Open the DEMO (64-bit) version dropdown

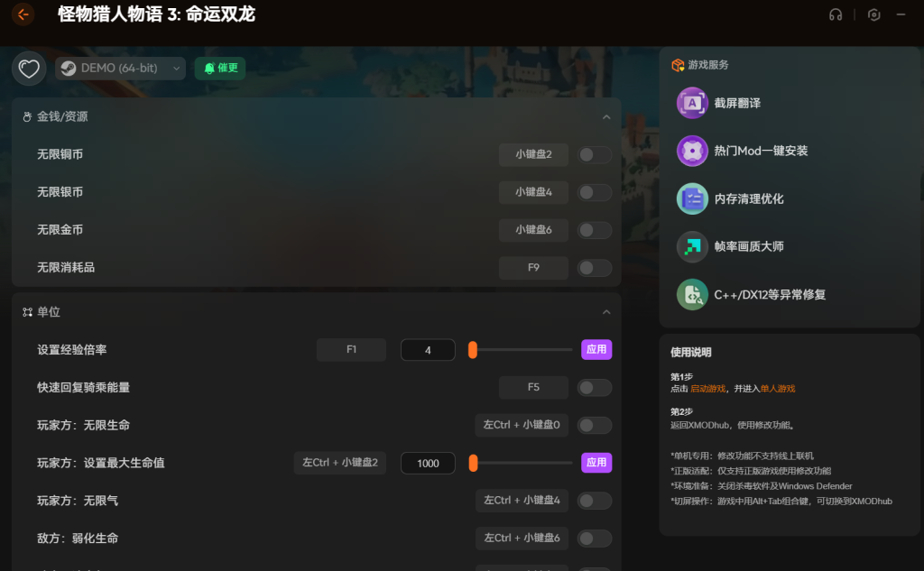coord(120,69)
